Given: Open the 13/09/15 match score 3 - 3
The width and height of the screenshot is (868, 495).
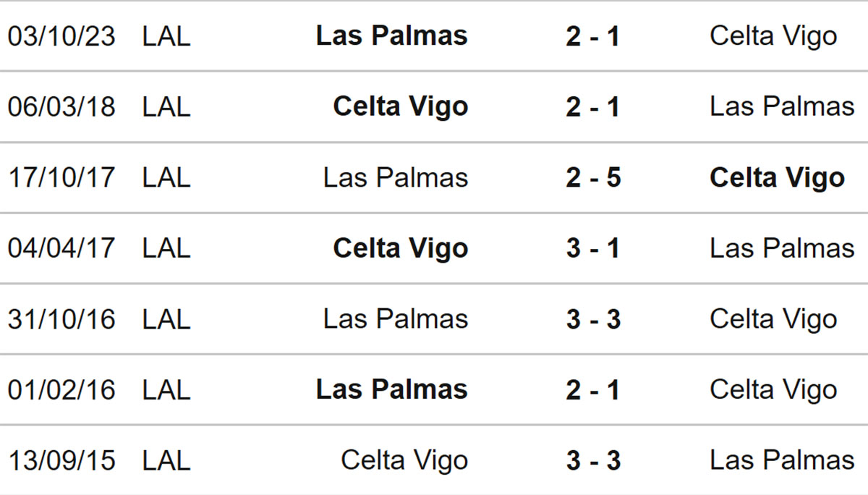Looking at the screenshot, I should (593, 460).
